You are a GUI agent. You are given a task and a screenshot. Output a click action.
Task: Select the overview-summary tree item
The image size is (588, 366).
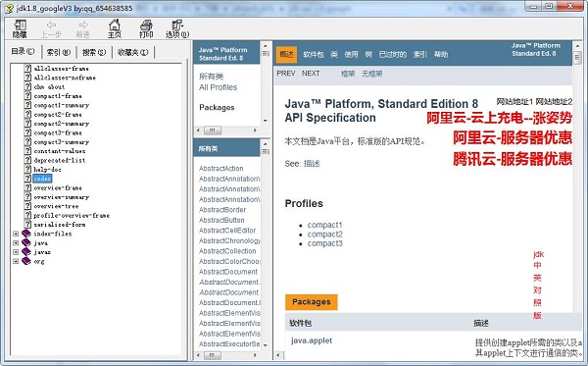coord(62,197)
